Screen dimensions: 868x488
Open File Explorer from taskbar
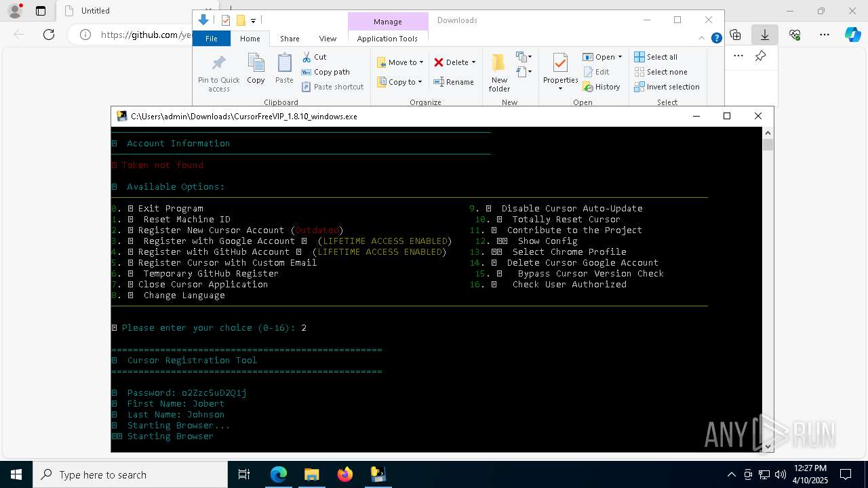coord(311,474)
